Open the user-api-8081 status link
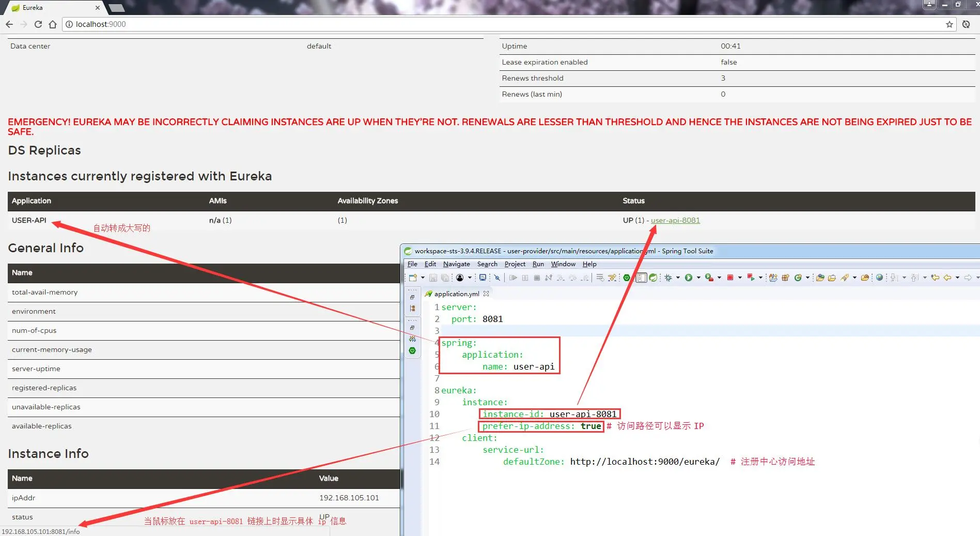Viewport: 980px width, 536px height. pos(675,220)
